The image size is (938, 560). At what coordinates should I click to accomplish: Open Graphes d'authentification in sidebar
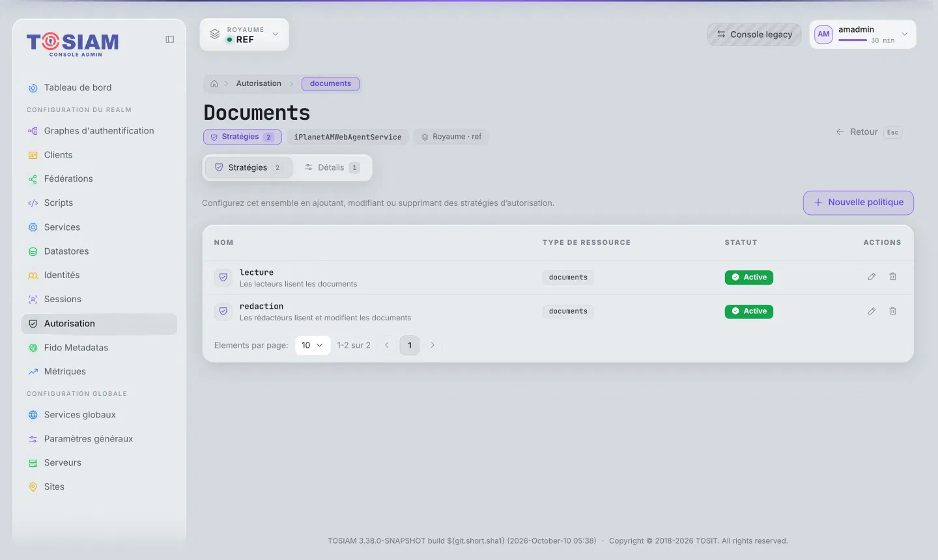pos(99,131)
